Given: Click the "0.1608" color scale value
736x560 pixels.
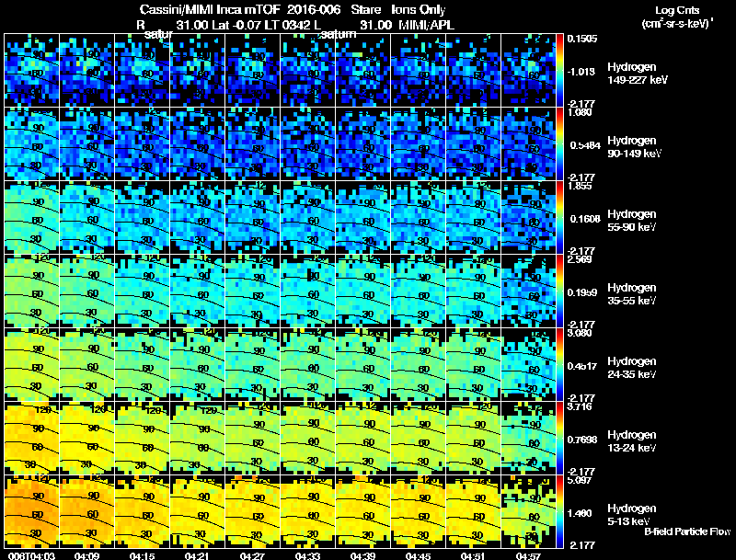Looking at the screenshot, I should [585, 219].
